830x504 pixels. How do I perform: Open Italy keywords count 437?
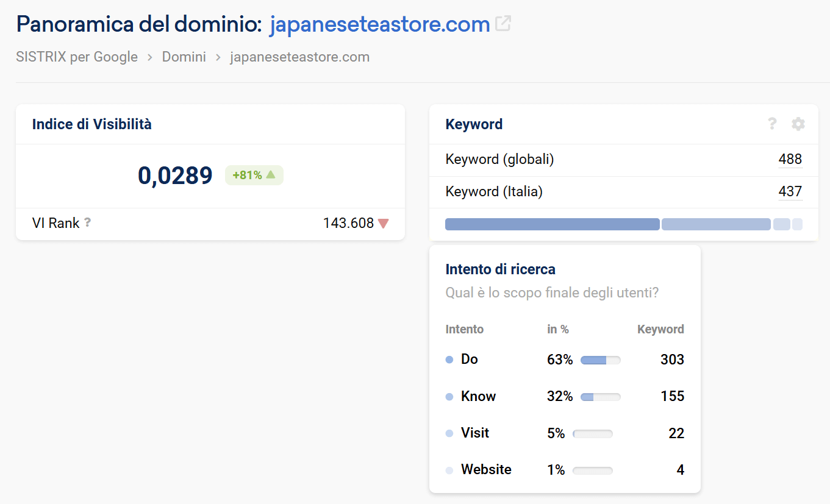click(790, 192)
